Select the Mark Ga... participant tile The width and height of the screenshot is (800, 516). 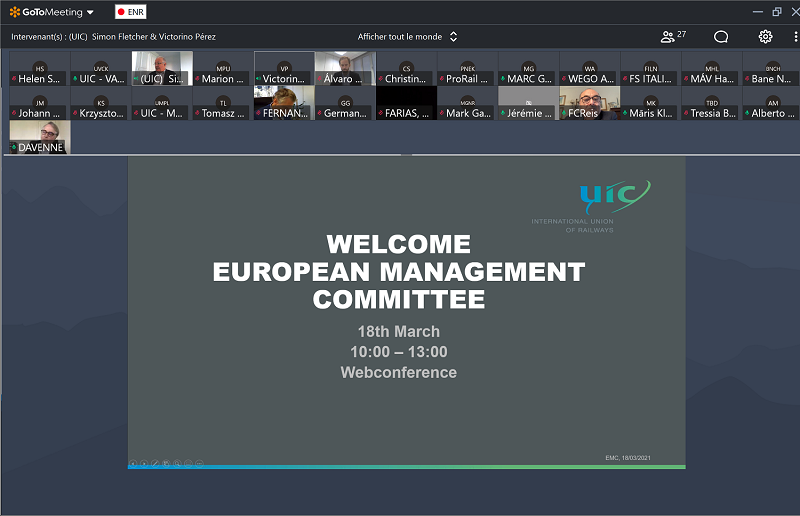click(467, 103)
